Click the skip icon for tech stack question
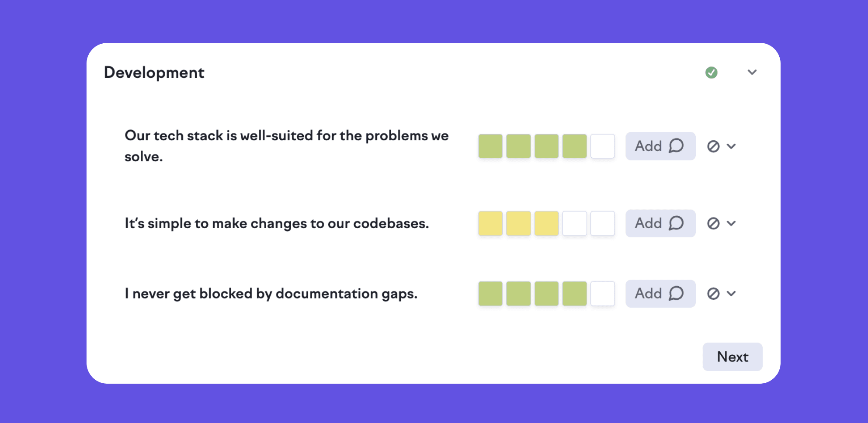This screenshot has width=868, height=423. coord(713,146)
